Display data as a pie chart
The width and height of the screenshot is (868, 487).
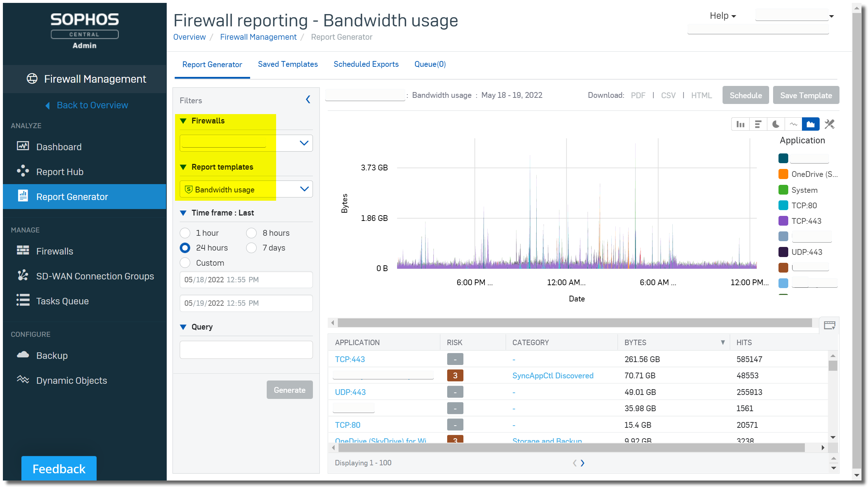click(776, 124)
